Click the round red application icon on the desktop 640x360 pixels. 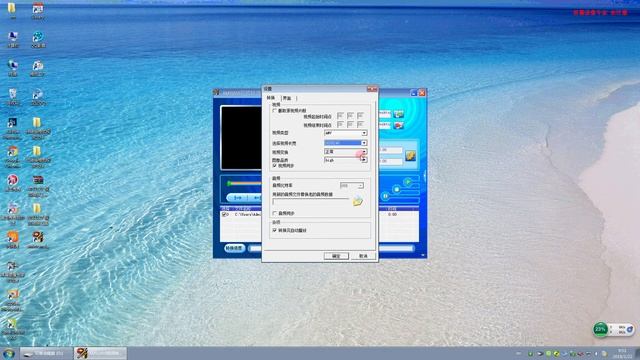click(x=13, y=183)
